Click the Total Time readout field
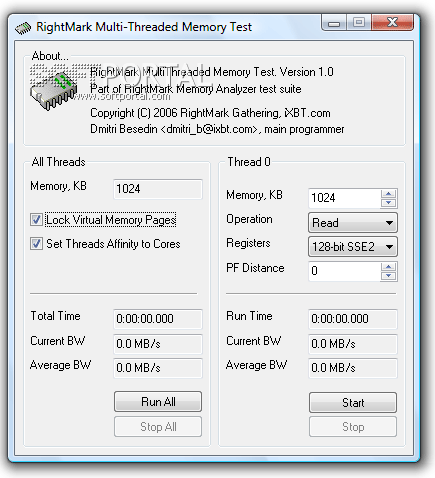Viewport: 435px width, 478px height. pyautogui.click(x=158, y=319)
